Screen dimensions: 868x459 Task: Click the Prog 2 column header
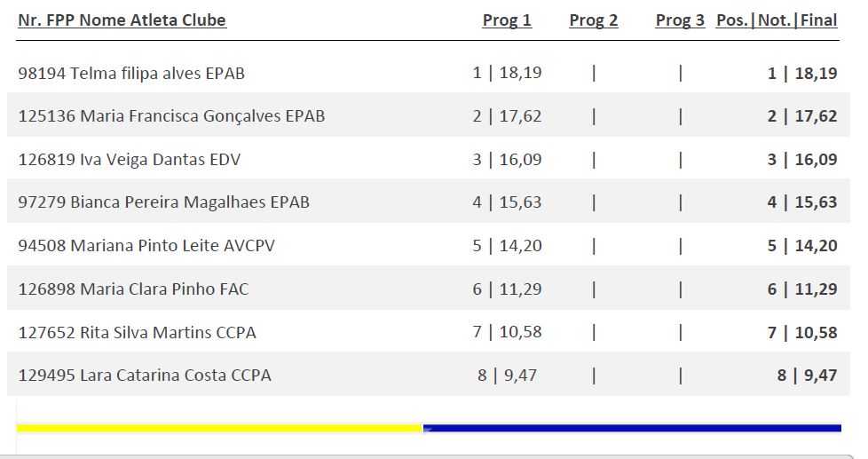click(594, 20)
